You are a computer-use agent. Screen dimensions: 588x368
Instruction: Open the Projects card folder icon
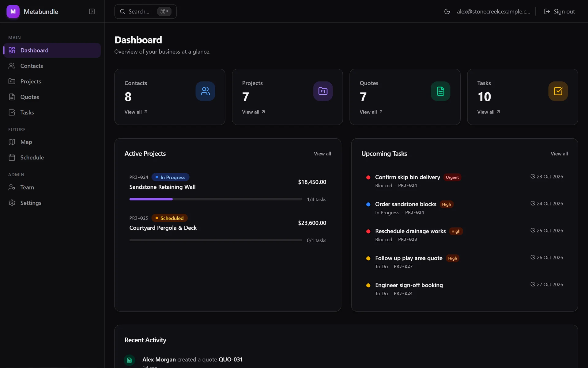tap(323, 91)
